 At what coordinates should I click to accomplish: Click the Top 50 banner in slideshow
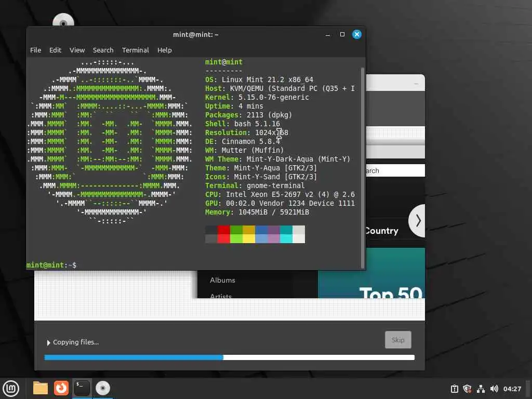[371, 273]
